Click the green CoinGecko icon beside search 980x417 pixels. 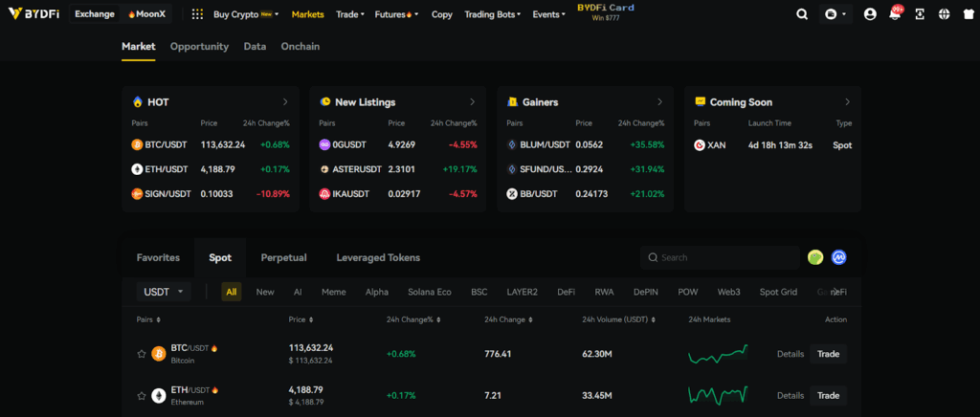[x=815, y=257]
